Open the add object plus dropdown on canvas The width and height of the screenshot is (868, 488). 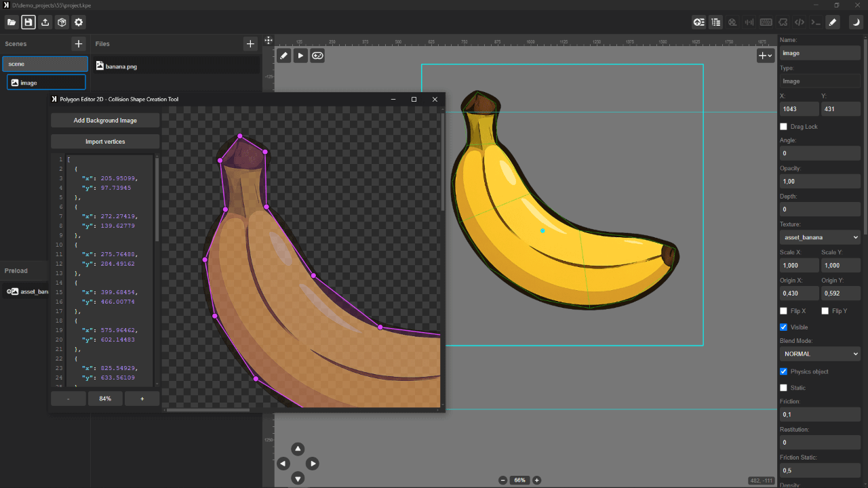coord(765,56)
